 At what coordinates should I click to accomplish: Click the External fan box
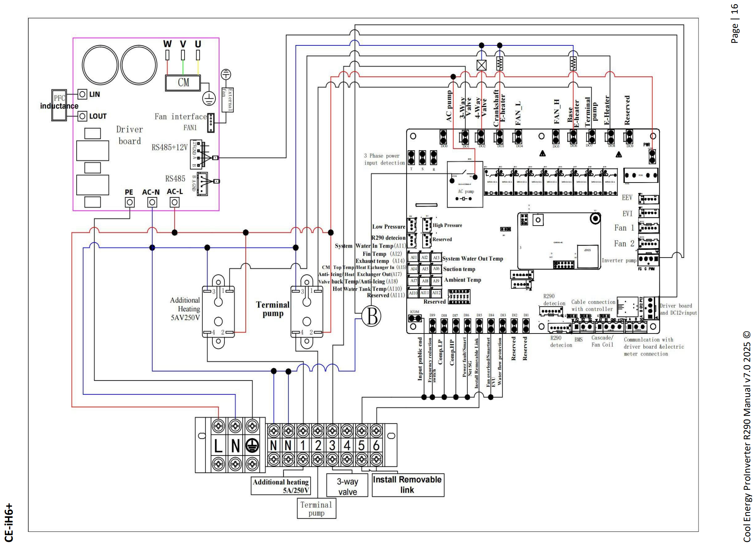coord(227,99)
